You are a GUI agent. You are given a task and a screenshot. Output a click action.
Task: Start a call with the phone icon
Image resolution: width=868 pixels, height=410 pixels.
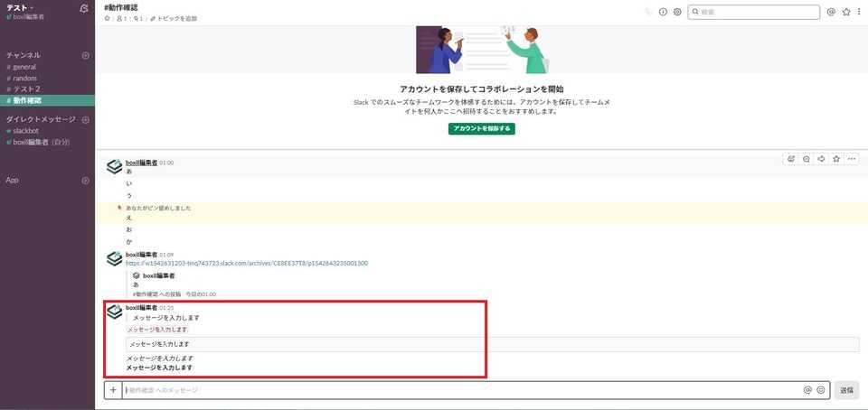[x=649, y=12]
